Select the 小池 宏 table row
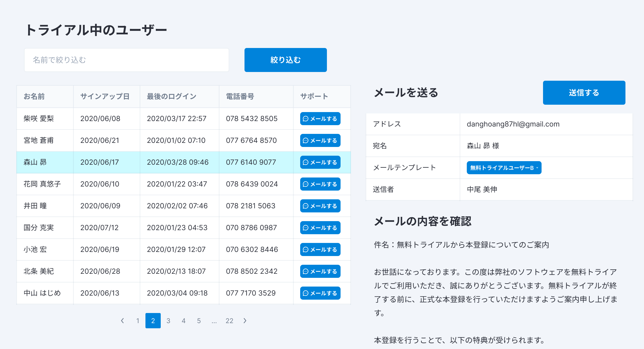 pos(153,249)
